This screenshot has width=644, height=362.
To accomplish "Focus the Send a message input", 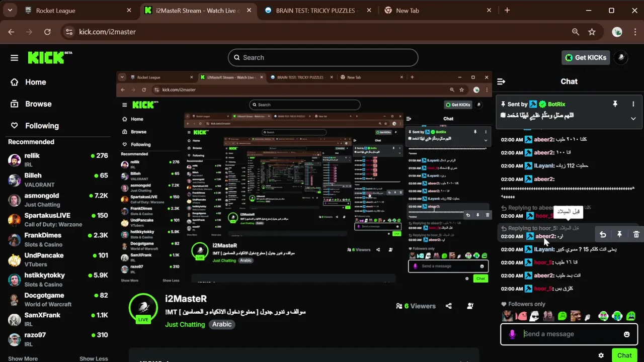I will click(x=569, y=334).
